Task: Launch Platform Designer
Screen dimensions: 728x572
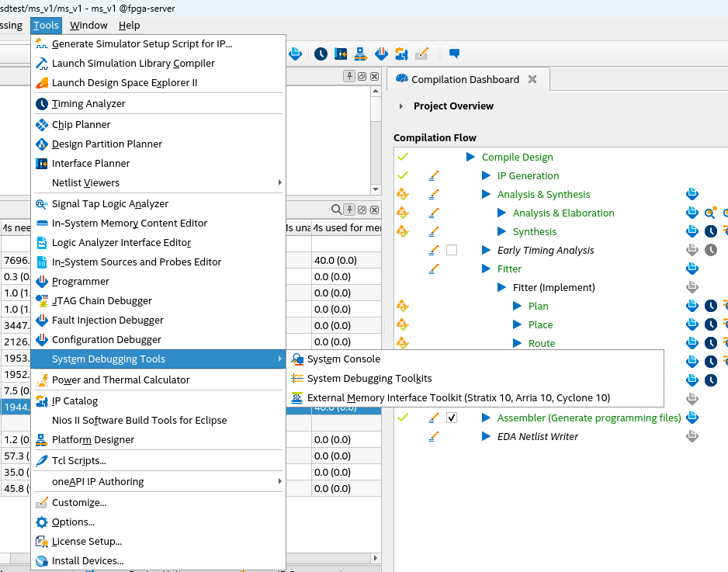Action: 92,440
